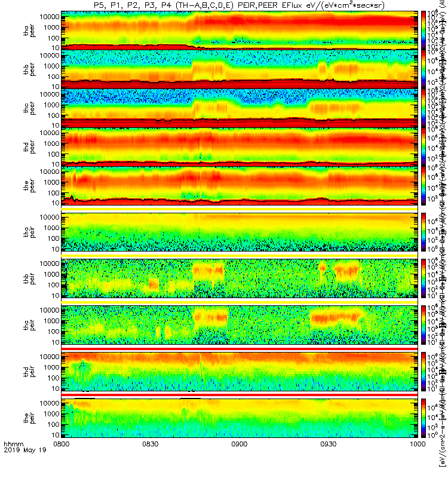The image size is (448, 478).
Task: Open the thb peir ion spectrogram panel
Action: click(240, 278)
